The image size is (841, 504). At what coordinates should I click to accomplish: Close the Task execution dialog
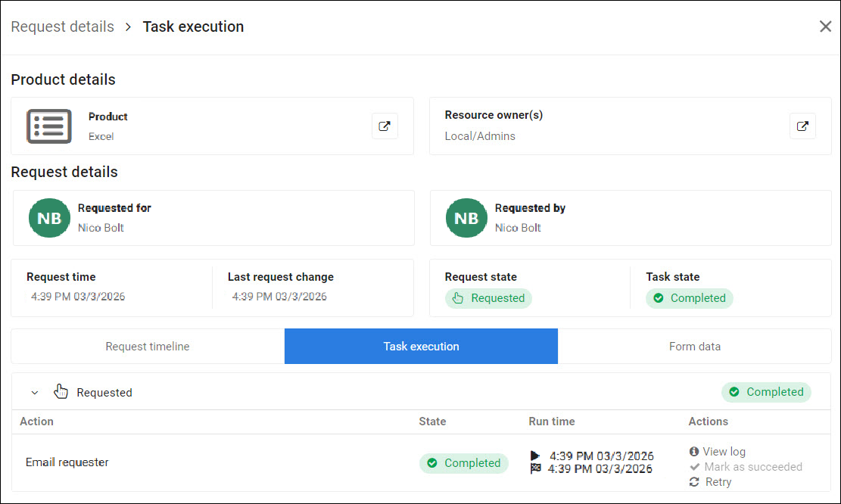tap(825, 26)
